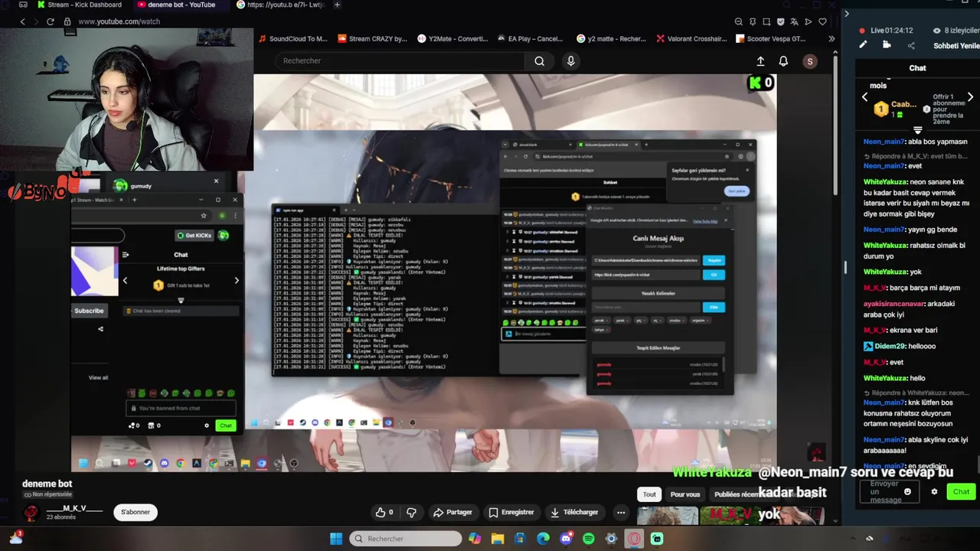980x551 pixels.
Task: Click the Partager share button
Action: (x=452, y=512)
